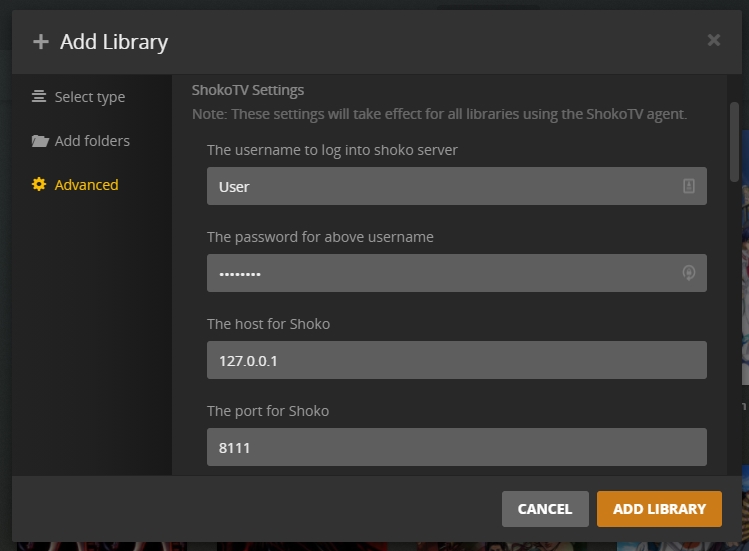Click the contact autofill icon in username field

click(x=688, y=186)
